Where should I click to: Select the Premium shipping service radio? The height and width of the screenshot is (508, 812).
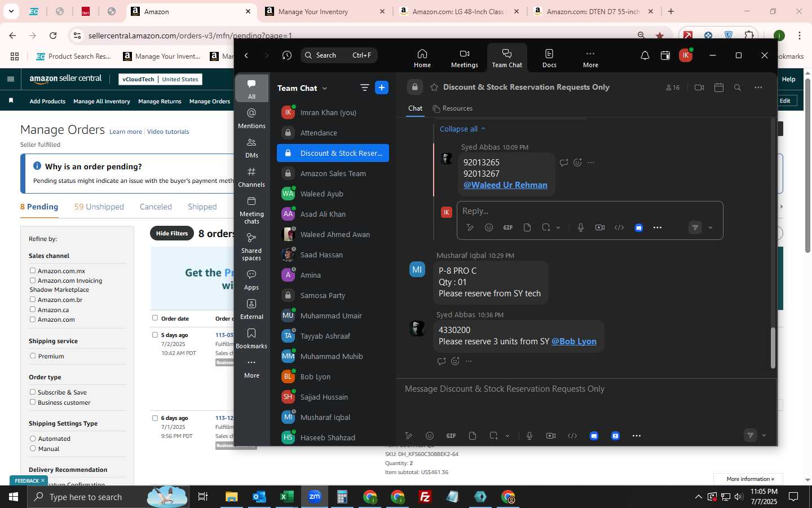point(33,356)
